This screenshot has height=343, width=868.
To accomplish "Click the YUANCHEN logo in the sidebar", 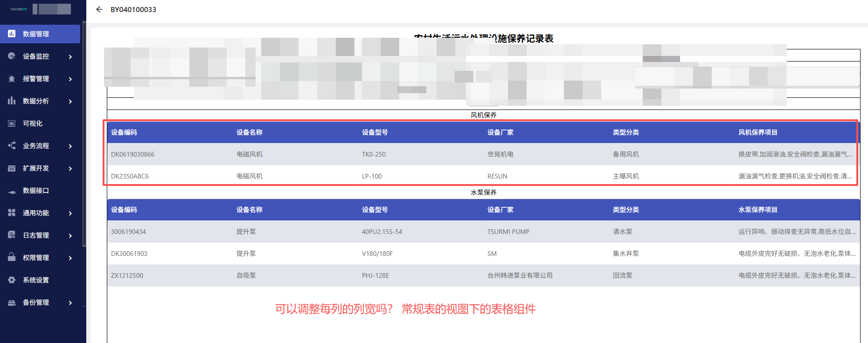I will tap(19, 9).
